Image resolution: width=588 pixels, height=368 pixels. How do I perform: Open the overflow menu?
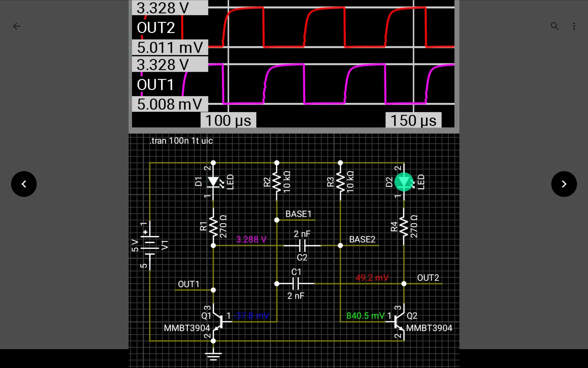coord(574,26)
